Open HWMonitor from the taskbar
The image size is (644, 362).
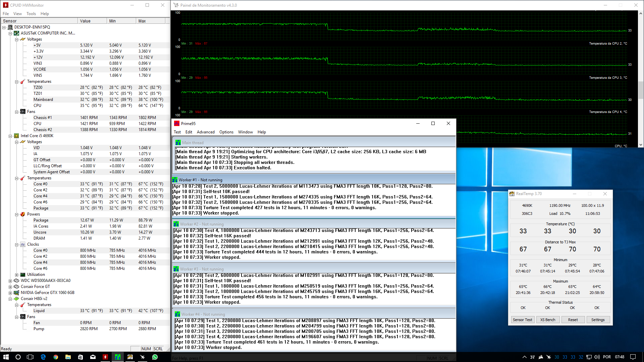tap(105, 357)
